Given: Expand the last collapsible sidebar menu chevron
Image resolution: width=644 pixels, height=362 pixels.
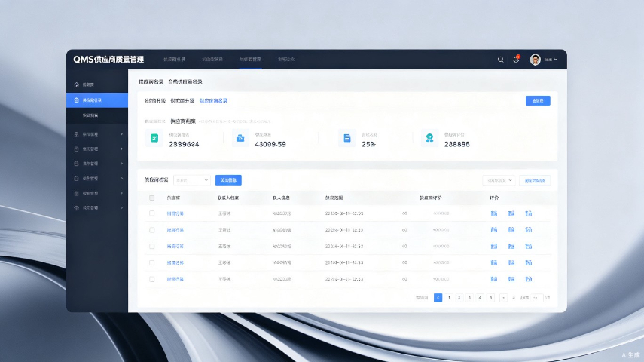Looking at the screenshot, I should coord(121,207).
